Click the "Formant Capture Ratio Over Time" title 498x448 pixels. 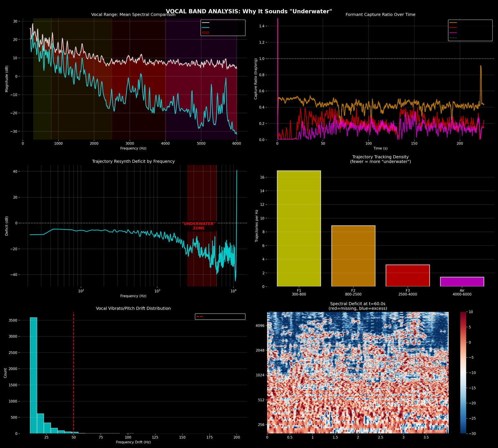380,15
